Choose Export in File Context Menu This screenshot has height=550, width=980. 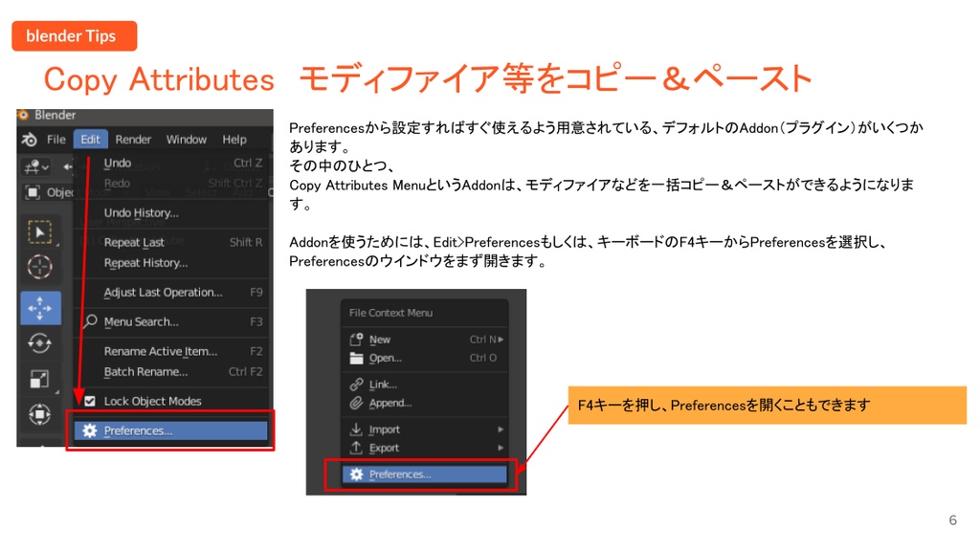[x=424, y=448]
